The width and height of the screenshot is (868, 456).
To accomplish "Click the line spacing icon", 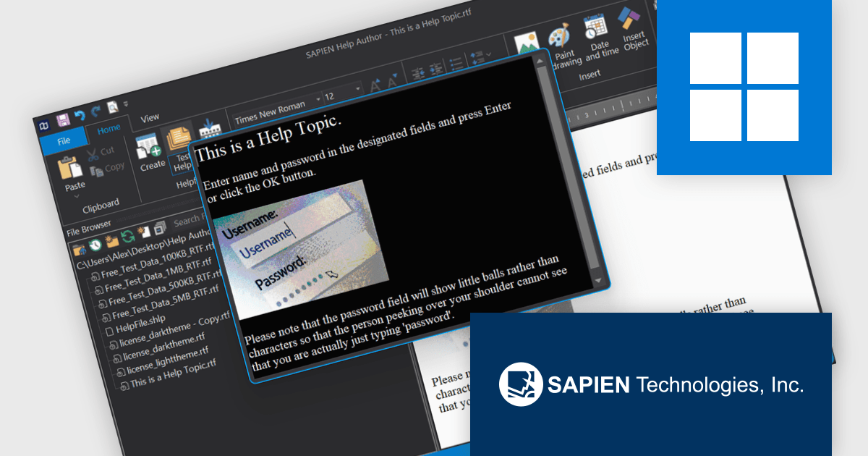I will (477, 59).
